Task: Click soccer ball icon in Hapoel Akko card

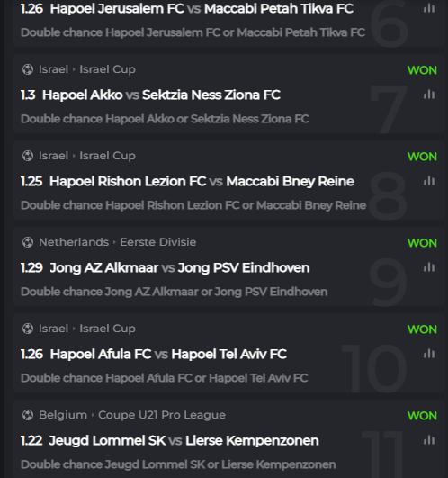Action: click(28, 69)
